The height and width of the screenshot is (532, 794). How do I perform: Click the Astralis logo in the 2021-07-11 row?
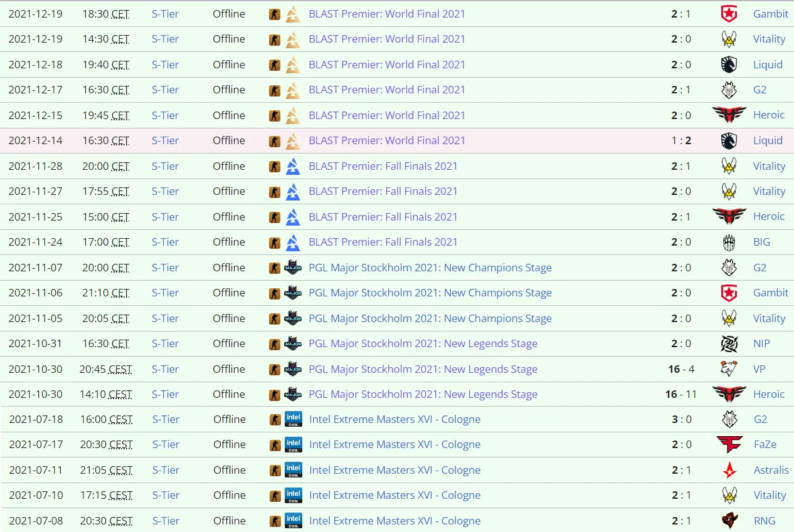pyautogui.click(x=729, y=470)
